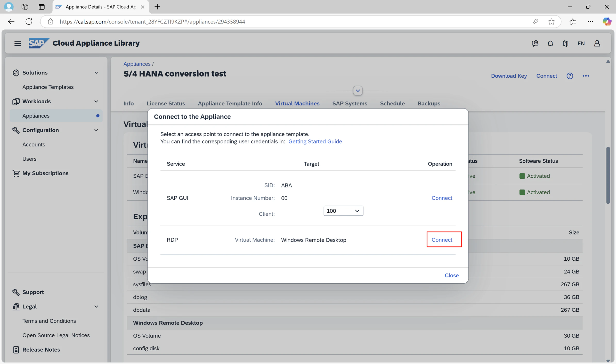Select the Virtual Machines tab
This screenshot has width=616, height=364.
pos(297,103)
